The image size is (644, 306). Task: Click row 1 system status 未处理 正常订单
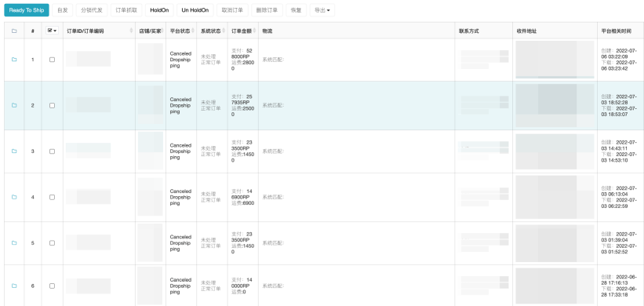(x=211, y=60)
